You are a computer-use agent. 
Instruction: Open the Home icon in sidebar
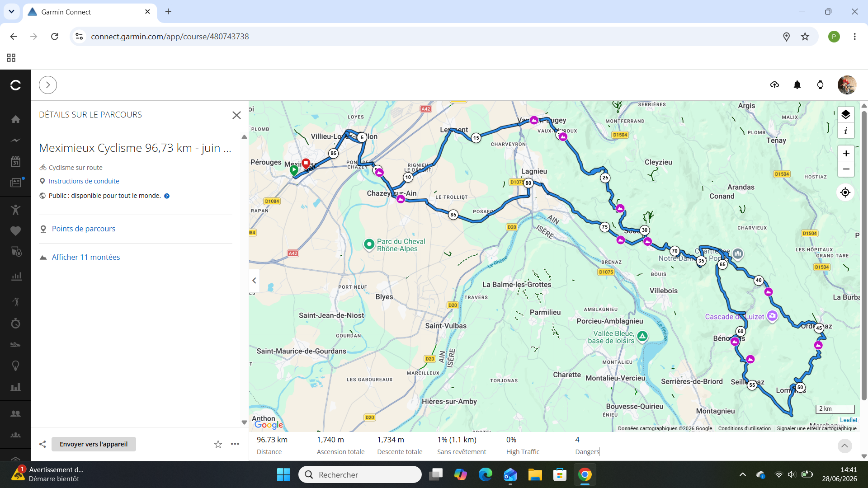(x=15, y=119)
